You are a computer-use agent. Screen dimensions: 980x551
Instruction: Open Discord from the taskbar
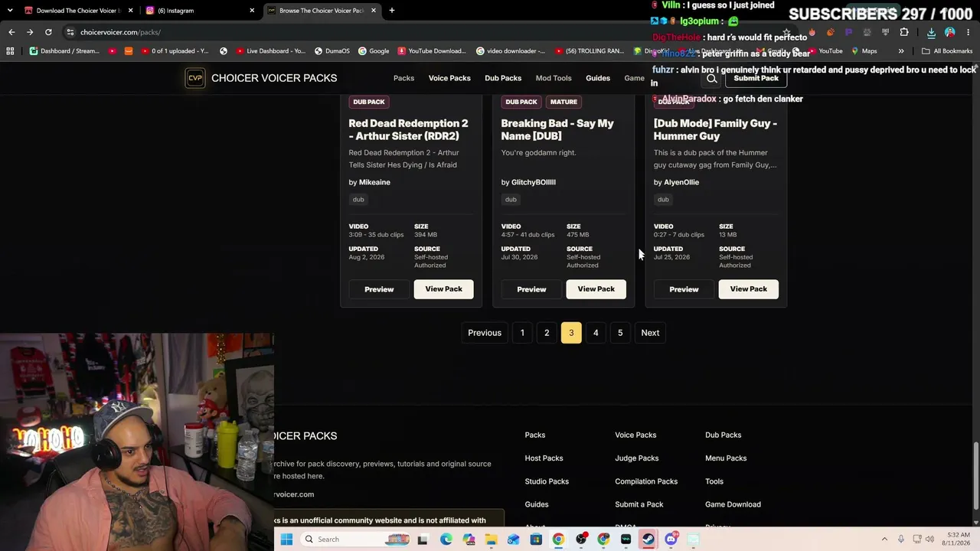point(671,540)
